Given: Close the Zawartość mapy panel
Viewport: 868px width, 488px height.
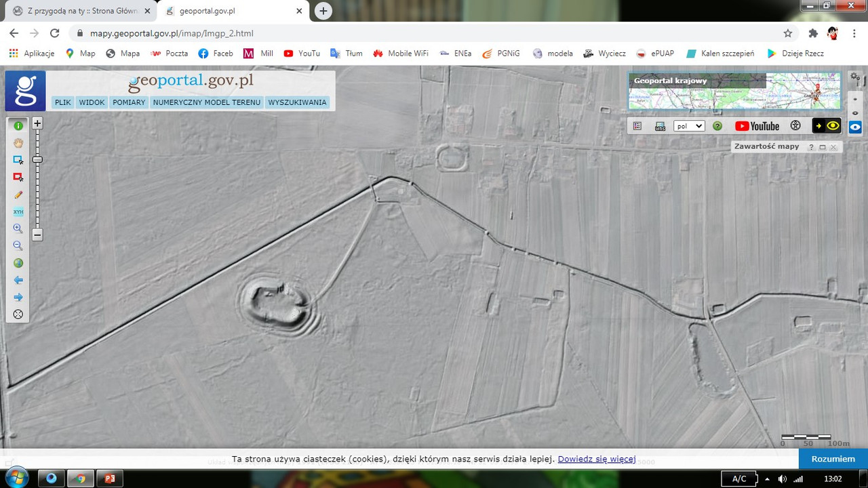Looking at the screenshot, I should (833, 147).
